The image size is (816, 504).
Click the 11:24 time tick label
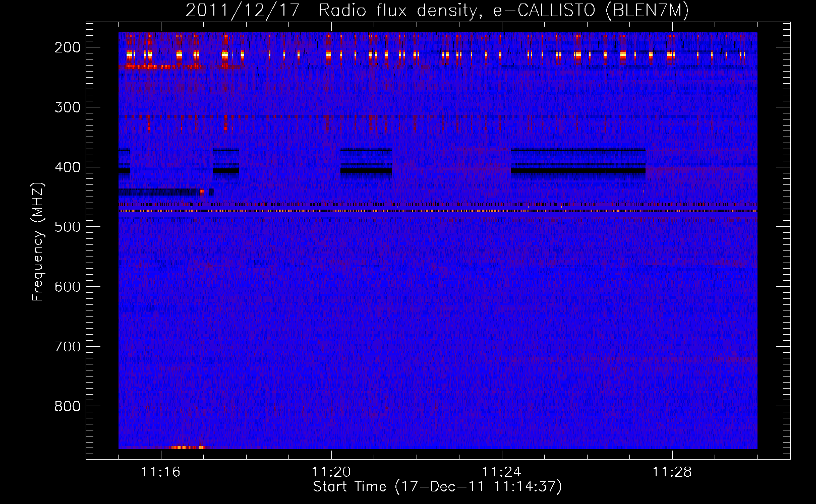[x=502, y=472]
